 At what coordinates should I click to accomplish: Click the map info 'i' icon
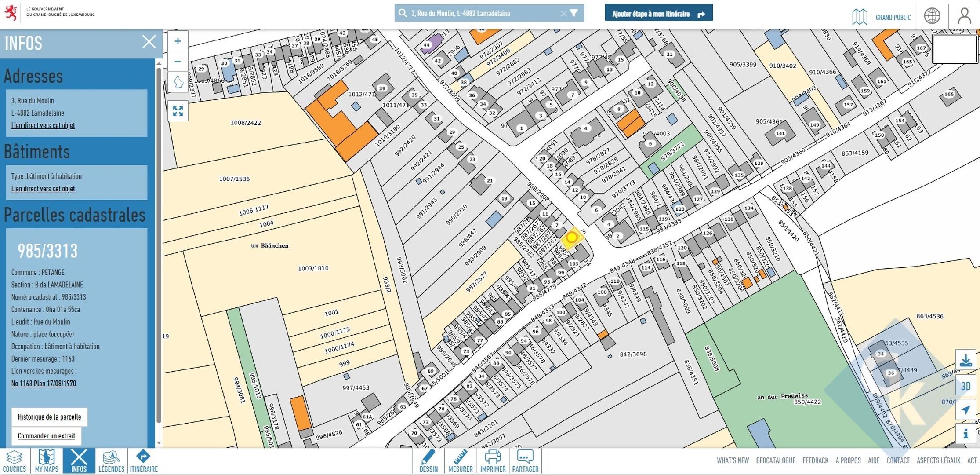pos(965,434)
